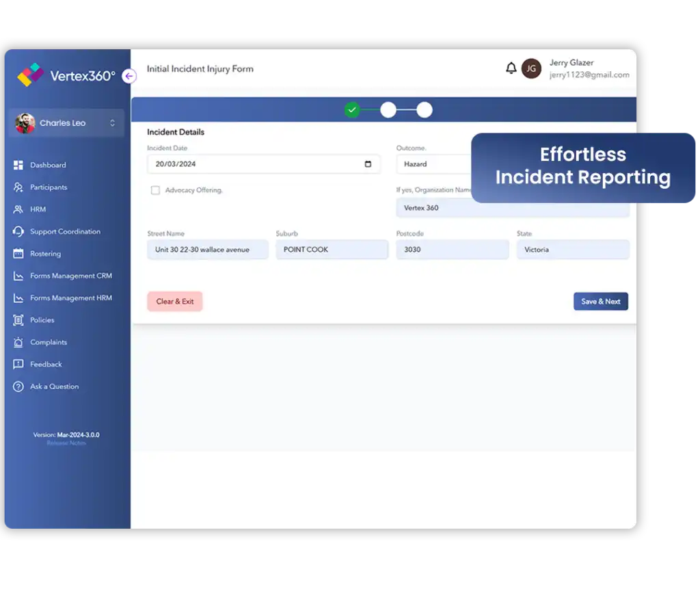The height and width of the screenshot is (589, 700).
Task: Click the Support Coordination headset icon
Action: 18,232
